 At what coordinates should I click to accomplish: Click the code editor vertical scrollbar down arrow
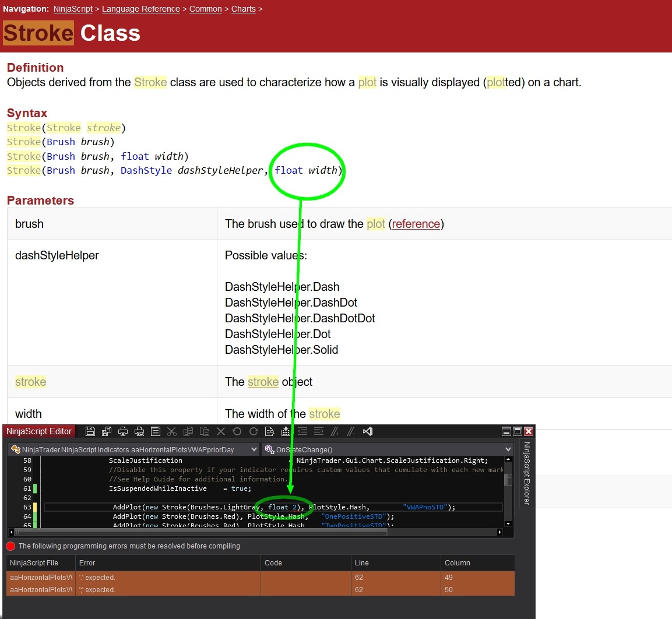coord(508,523)
